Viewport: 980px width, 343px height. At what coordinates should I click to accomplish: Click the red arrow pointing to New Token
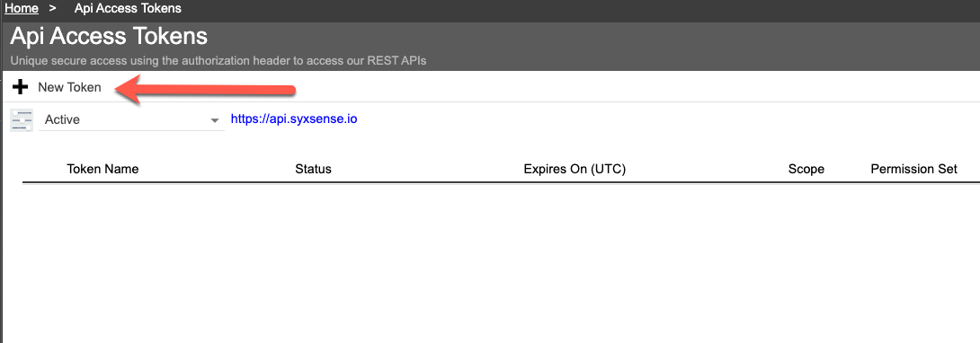pos(206,89)
